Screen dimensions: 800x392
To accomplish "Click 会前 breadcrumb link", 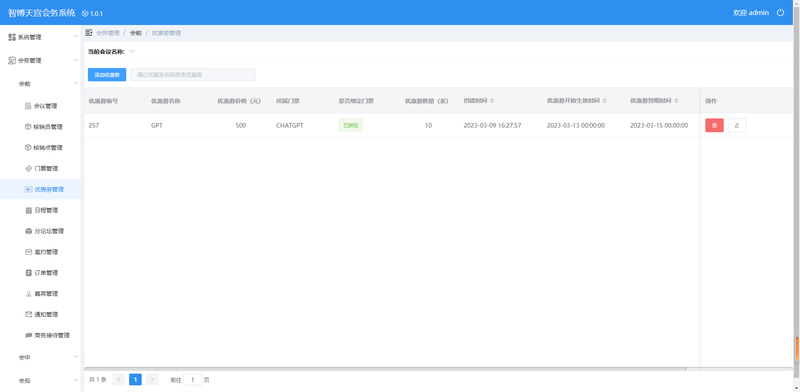I will tap(136, 33).
